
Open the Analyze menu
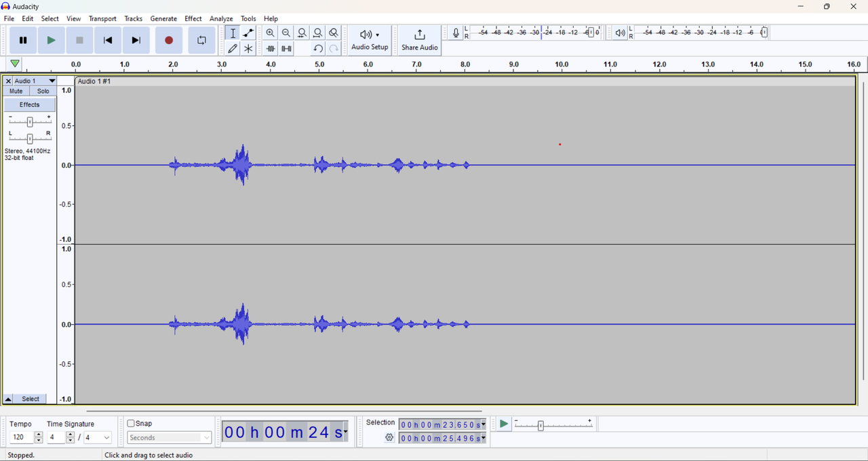[221, 19]
